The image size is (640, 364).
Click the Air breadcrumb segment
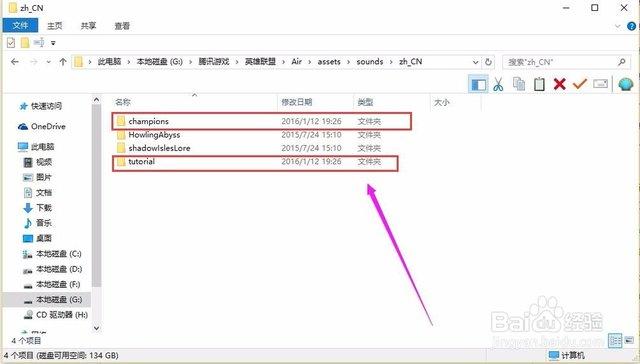(297, 62)
